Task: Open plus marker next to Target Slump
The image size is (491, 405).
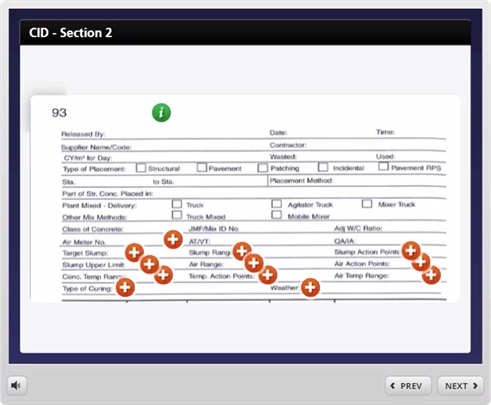Action: (x=134, y=253)
